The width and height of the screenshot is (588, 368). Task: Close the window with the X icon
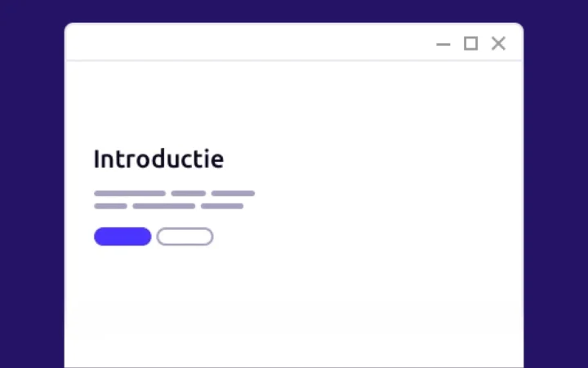pos(498,43)
